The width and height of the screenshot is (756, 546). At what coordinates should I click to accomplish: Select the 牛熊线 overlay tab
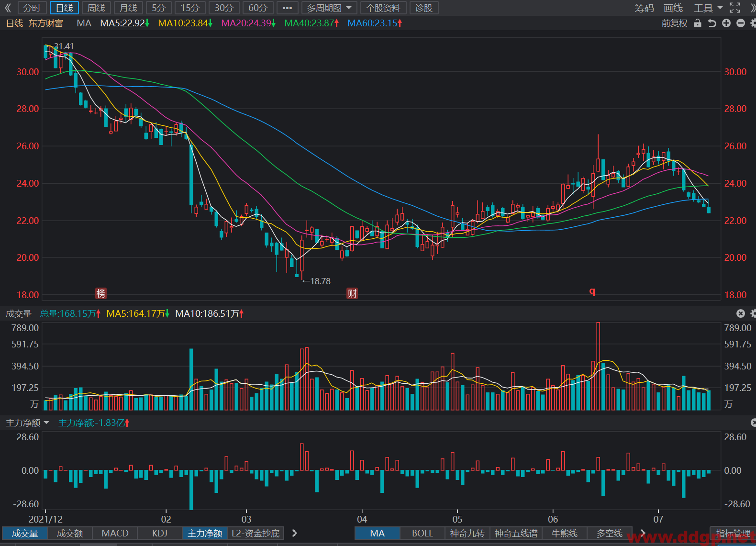click(565, 533)
